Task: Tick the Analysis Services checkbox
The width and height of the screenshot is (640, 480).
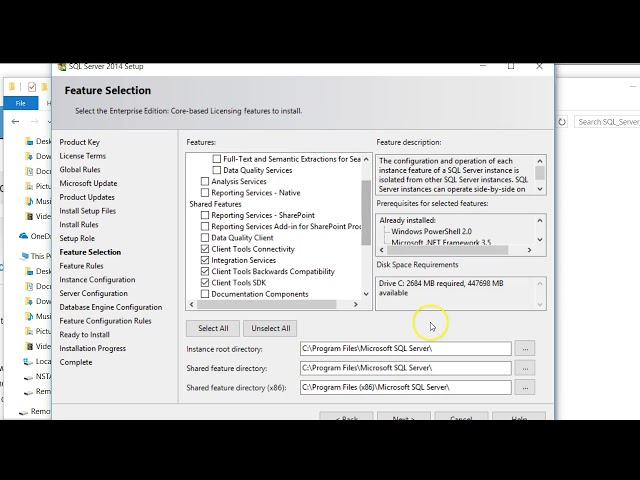Action: (x=205, y=181)
